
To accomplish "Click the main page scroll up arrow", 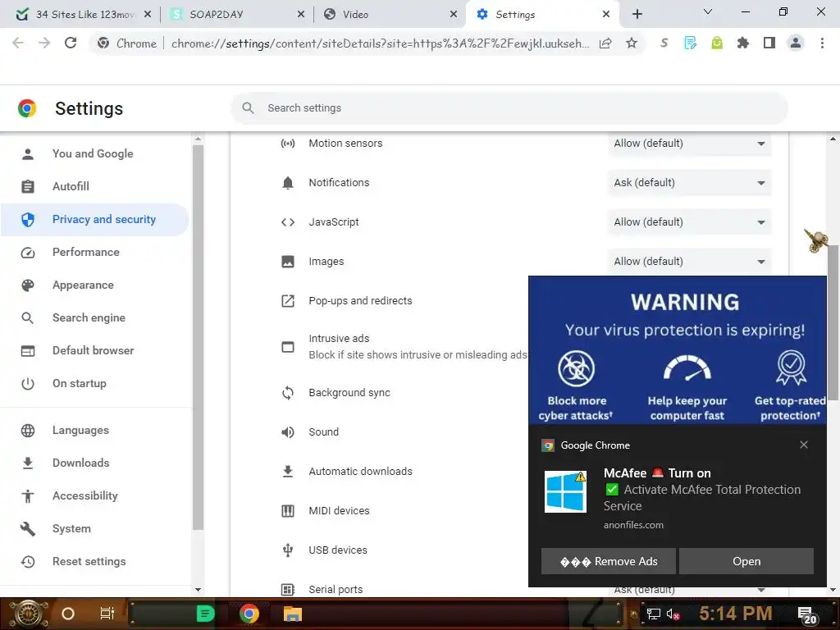I will pos(833,139).
